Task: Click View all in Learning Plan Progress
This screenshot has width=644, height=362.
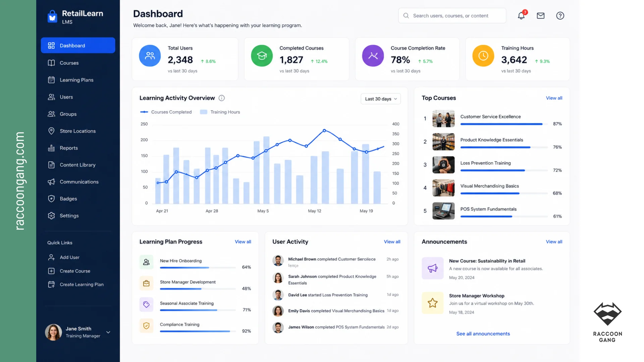Action: 243,242
